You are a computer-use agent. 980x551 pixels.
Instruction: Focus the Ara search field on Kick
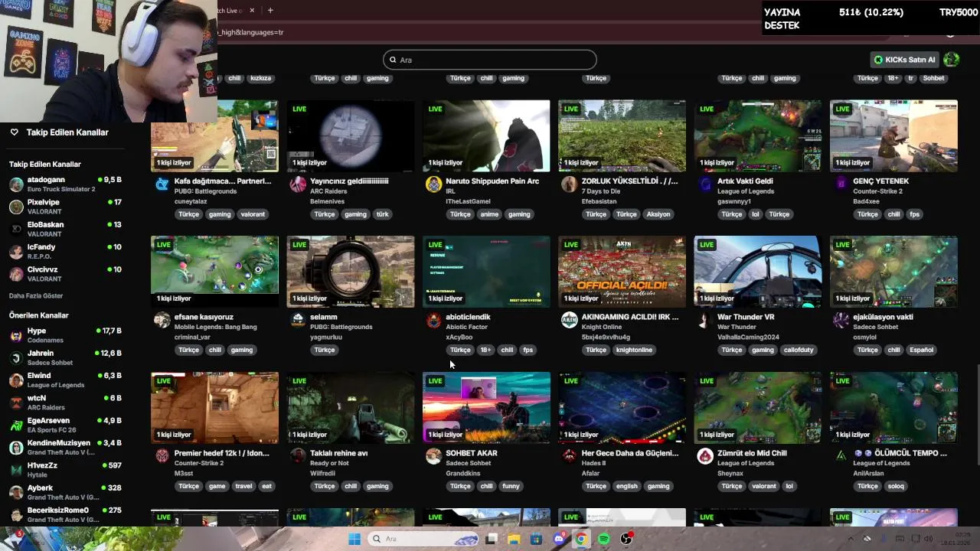tap(490, 60)
